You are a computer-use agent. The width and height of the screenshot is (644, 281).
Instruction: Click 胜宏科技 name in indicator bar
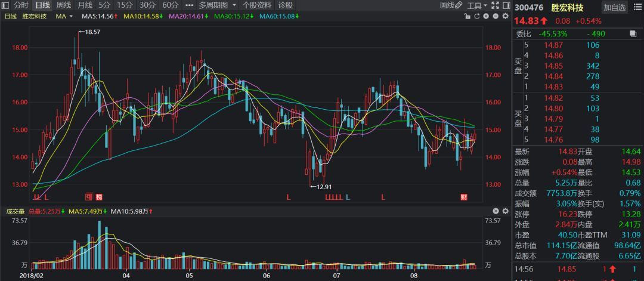[34, 17]
